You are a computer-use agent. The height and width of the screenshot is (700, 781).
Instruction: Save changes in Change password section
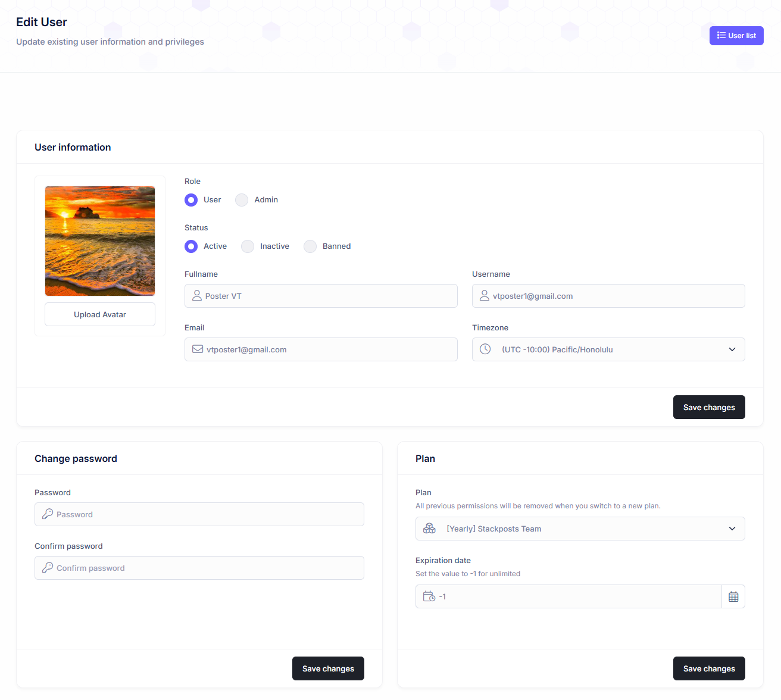click(328, 668)
